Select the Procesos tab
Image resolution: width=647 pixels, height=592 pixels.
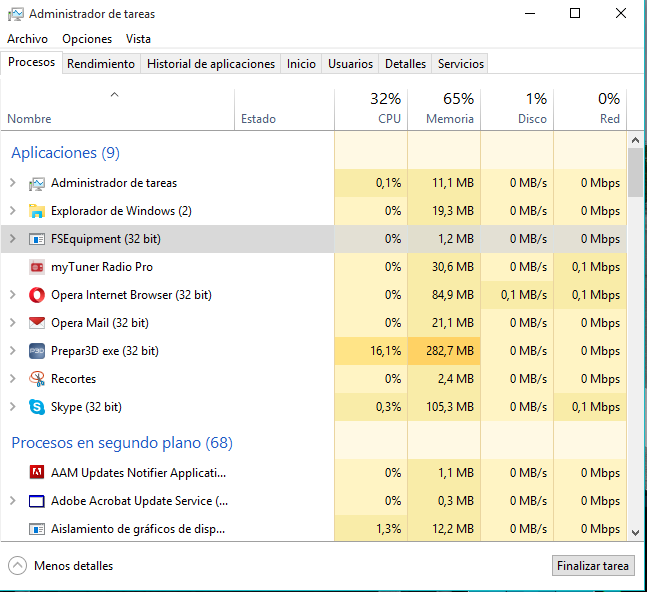pos(31,62)
